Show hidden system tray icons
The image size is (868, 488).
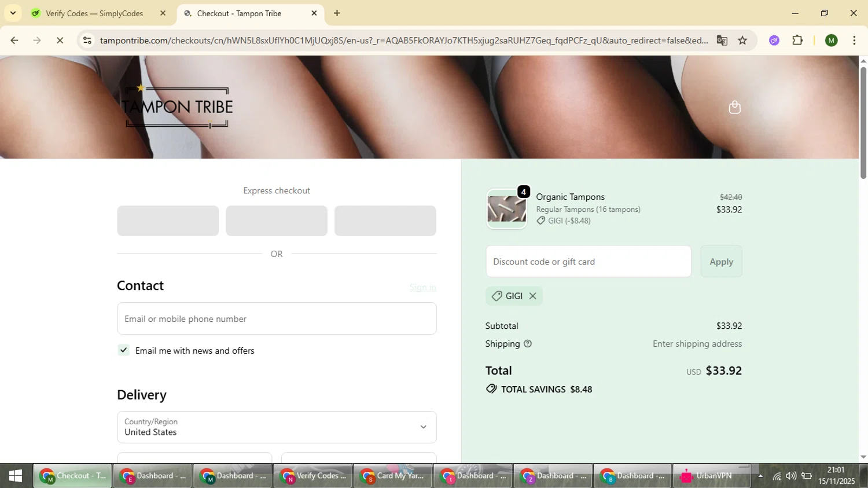click(760, 476)
